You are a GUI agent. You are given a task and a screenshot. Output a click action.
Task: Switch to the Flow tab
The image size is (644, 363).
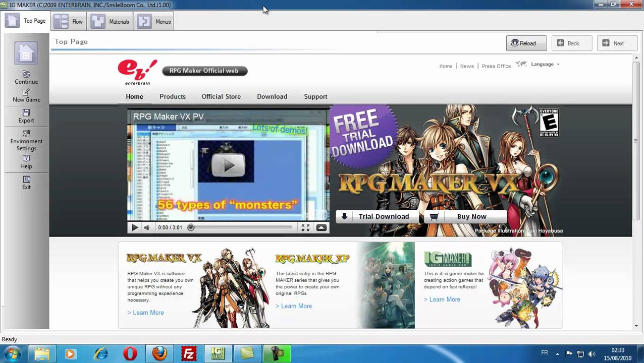coord(69,21)
